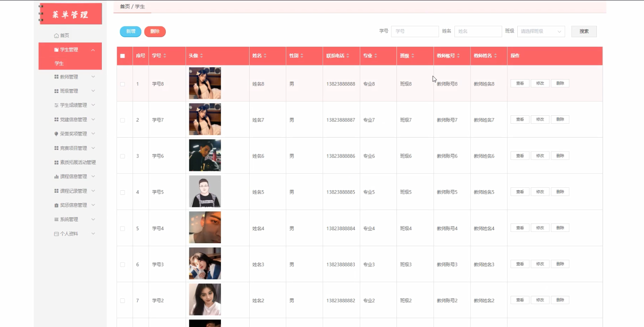The width and height of the screenshot is (644, 327).
Task: Open the 个人资料 menu item
Action: 70,234
